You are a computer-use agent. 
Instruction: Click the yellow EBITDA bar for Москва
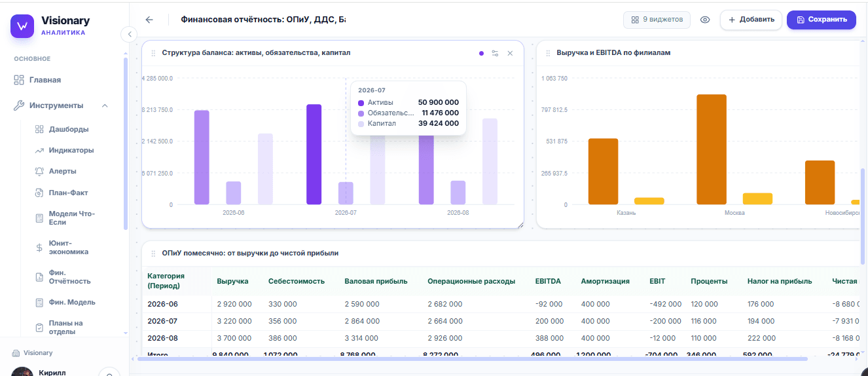757,199
